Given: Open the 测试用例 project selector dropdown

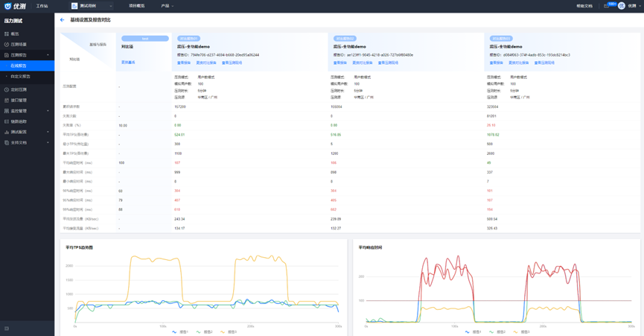Looking at the screenshot, I should pos(91,6).
